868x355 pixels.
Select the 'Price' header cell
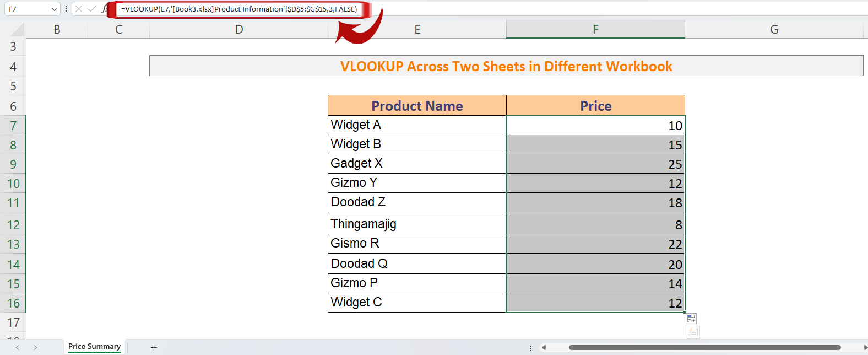point(595,106)
